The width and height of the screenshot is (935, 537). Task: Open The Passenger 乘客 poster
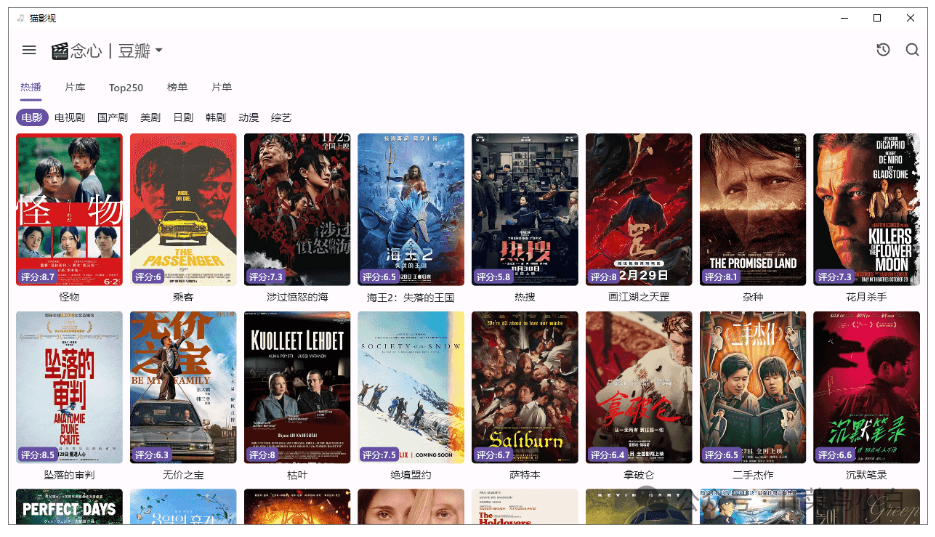183,209
